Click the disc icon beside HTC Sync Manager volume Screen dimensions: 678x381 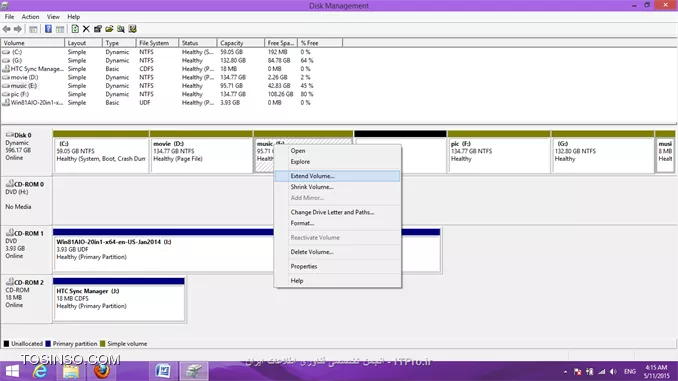point(6,69)
